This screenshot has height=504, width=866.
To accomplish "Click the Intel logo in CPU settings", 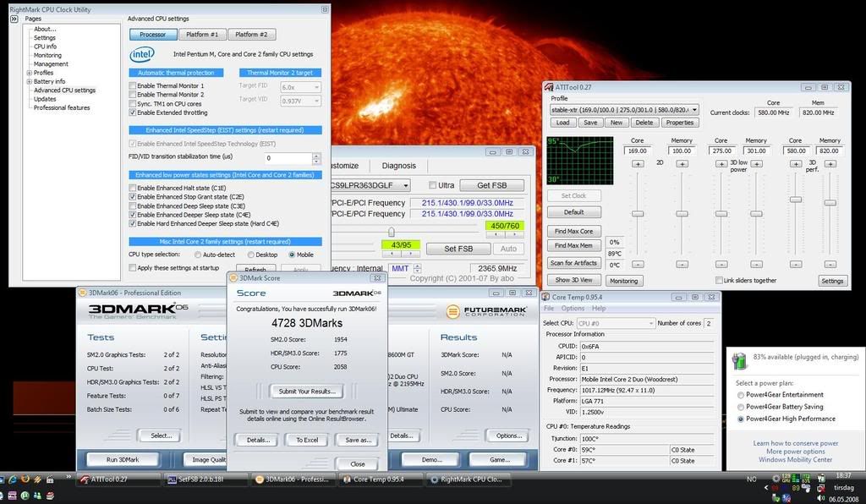I will coord(142,54).
